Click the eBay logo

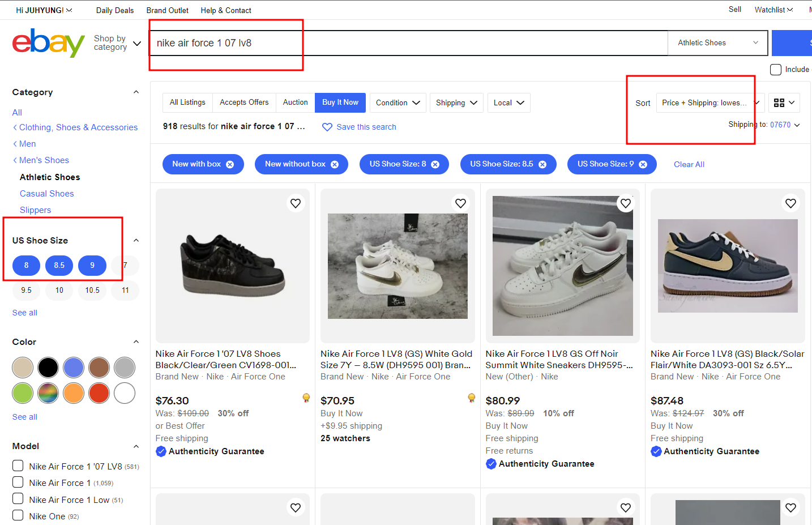coord(49,42)
